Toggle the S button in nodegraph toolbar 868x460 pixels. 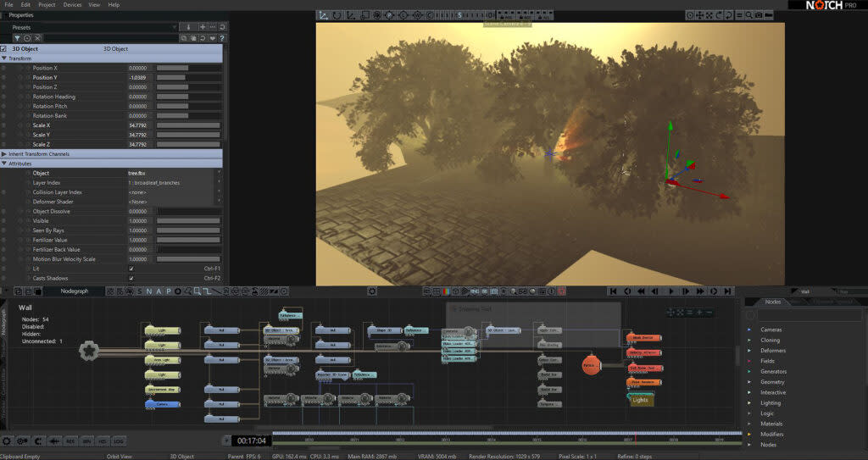[140, 291]
